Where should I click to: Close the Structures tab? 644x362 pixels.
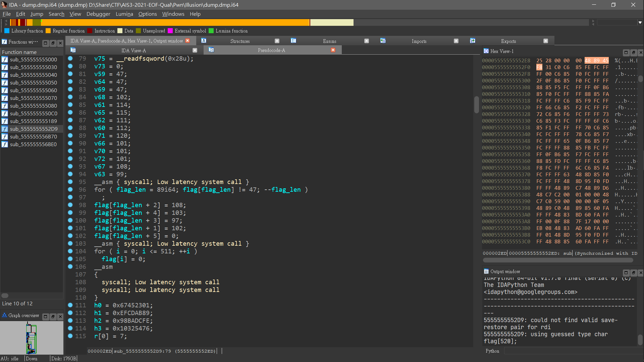[277, 41]
